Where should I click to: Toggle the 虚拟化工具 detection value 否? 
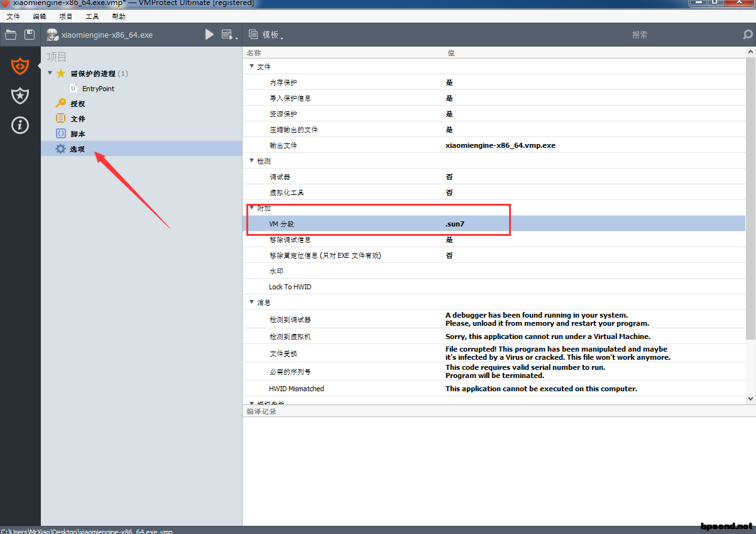coord(449,192)
